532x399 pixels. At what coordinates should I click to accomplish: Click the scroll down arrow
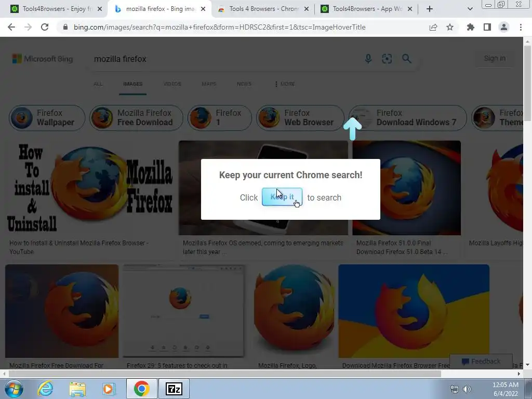point(527,365)
